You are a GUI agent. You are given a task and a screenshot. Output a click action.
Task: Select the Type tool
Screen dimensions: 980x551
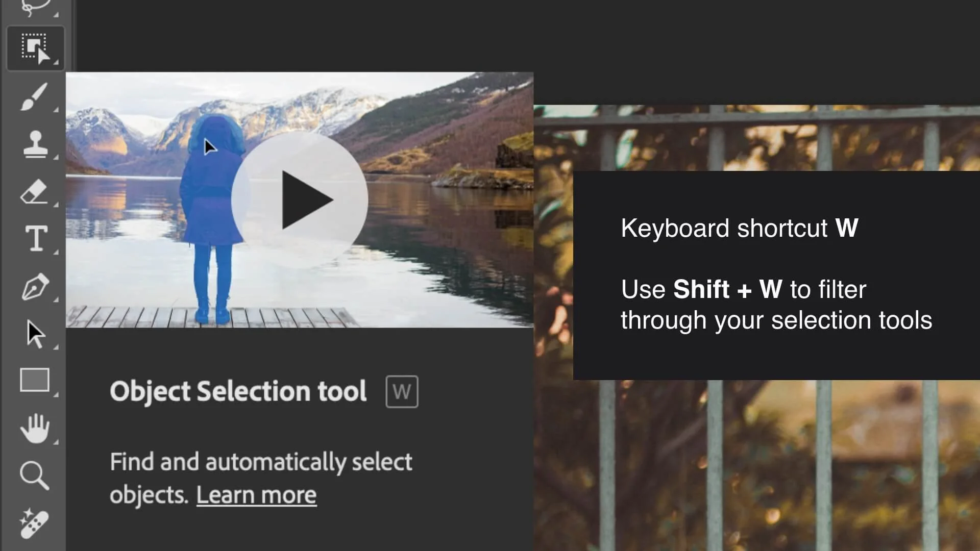pos(36,238)
